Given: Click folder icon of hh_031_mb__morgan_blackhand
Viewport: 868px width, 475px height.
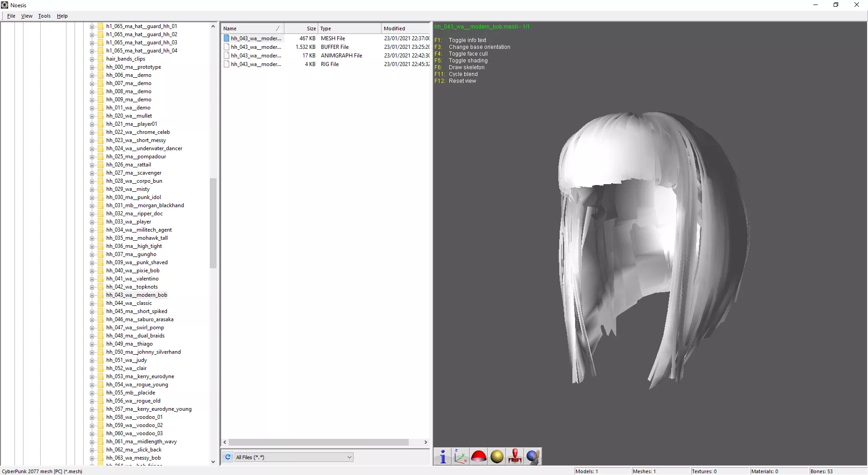Looking at the screenshot, I should pyautogui.click(x=100, y=205).
